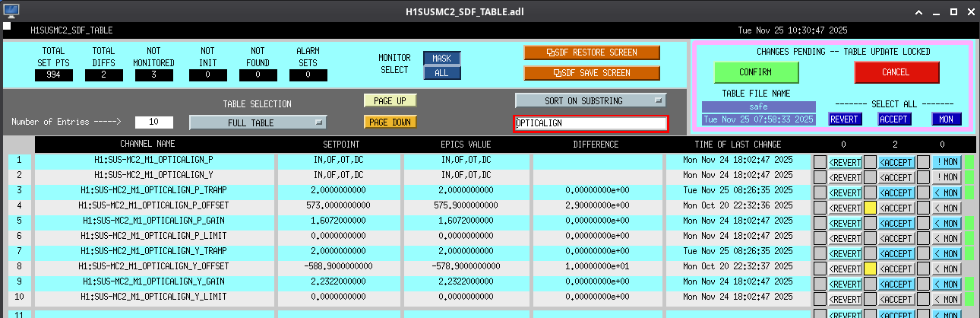Select MASK in monitor select
This screenshot has width=980, height=318.
[x=441, y=59]
